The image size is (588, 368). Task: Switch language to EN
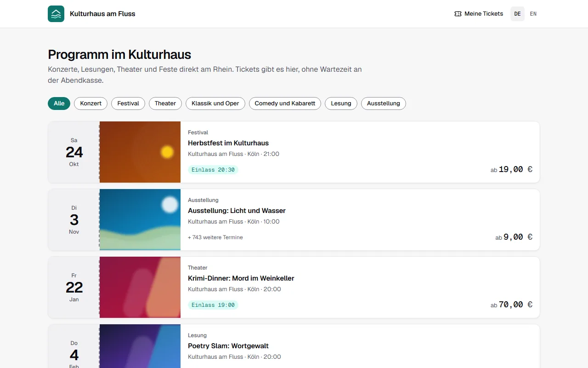coord(533,14)
